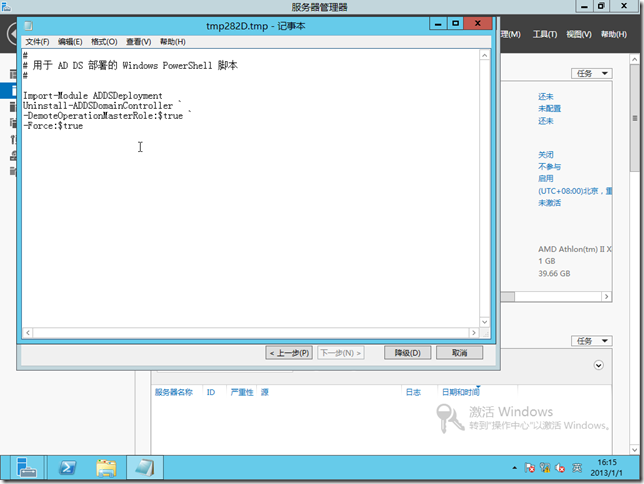Open the Notepad 查看(V) menu
644x484 pixels.
[x=138, y=42]
